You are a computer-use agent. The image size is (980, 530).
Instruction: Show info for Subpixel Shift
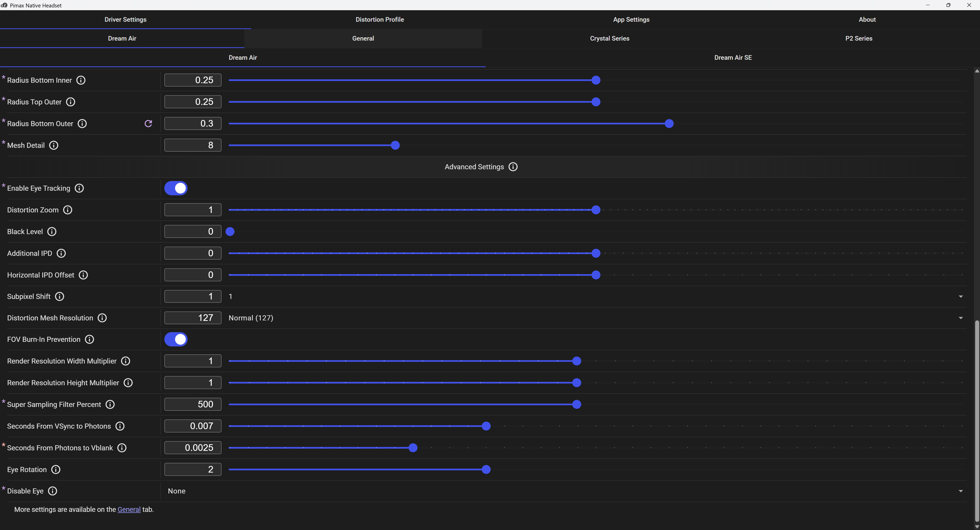(60, 296)
